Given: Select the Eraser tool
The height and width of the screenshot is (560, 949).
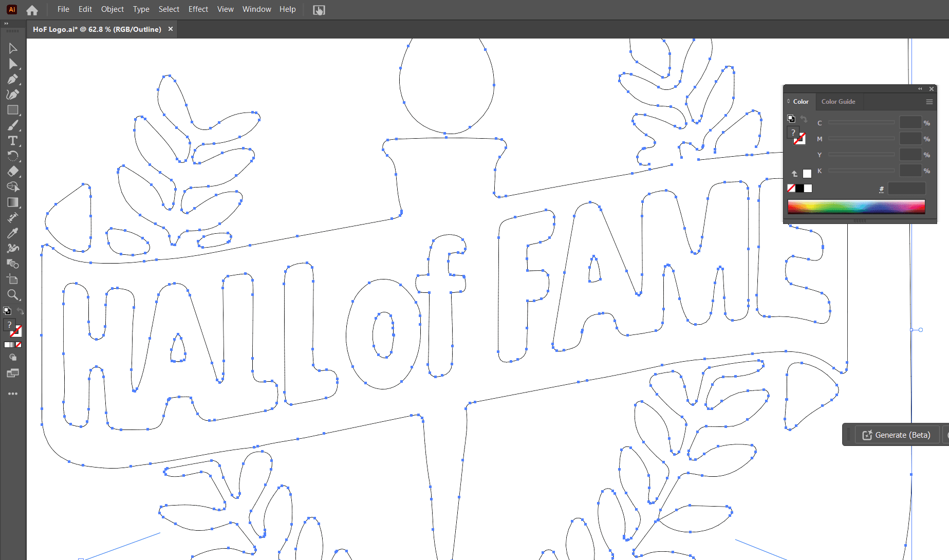Looking at the screenshot, I should tap(13, 172).
